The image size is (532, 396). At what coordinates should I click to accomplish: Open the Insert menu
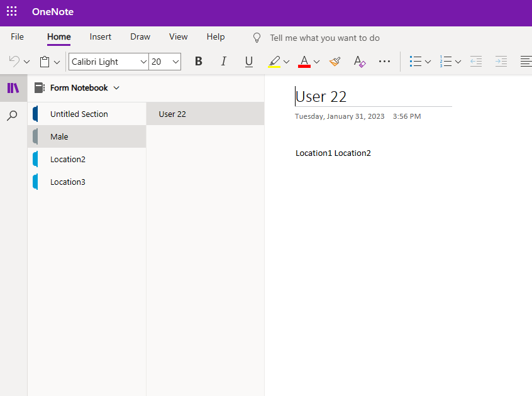point(100,36)
